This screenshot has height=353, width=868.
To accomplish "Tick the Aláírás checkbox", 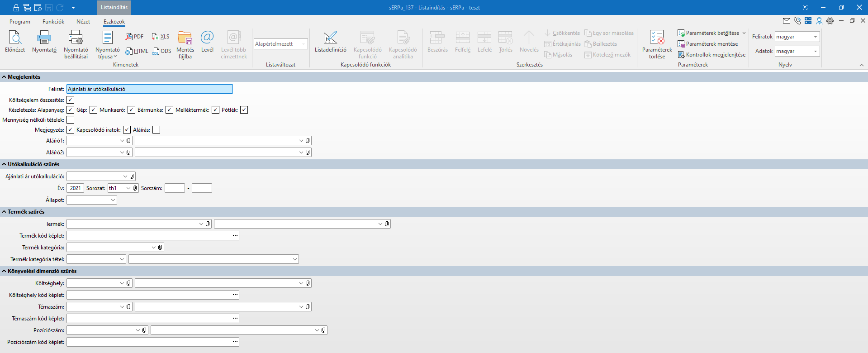I will click(157, 130).
